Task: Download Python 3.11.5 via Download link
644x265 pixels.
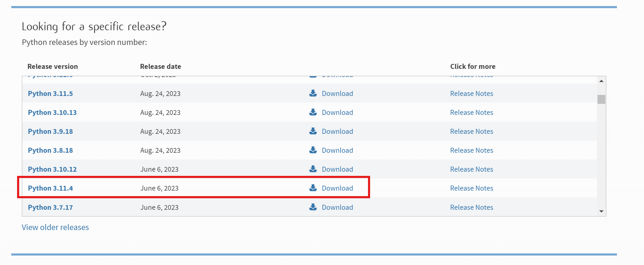Action: [338, 94]
